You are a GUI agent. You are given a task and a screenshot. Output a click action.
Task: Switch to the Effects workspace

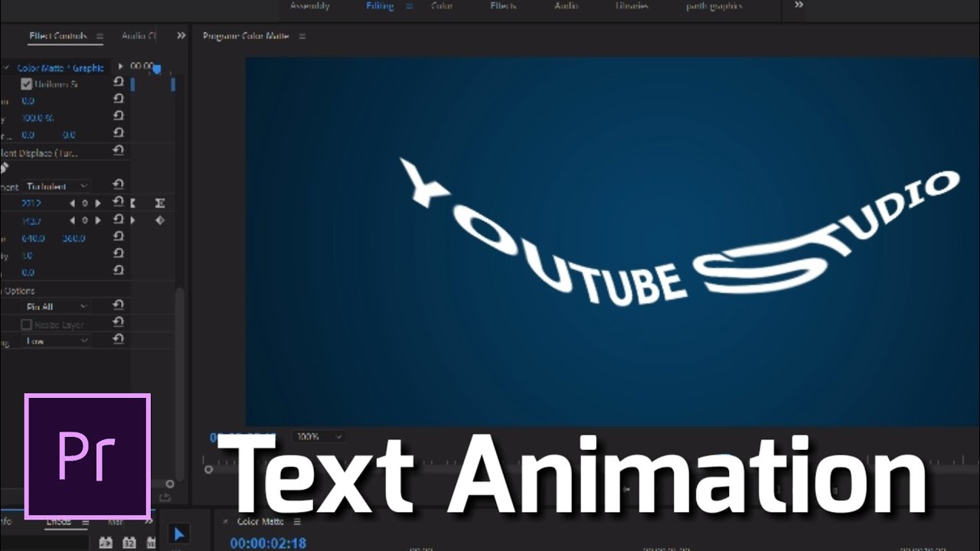503,6
